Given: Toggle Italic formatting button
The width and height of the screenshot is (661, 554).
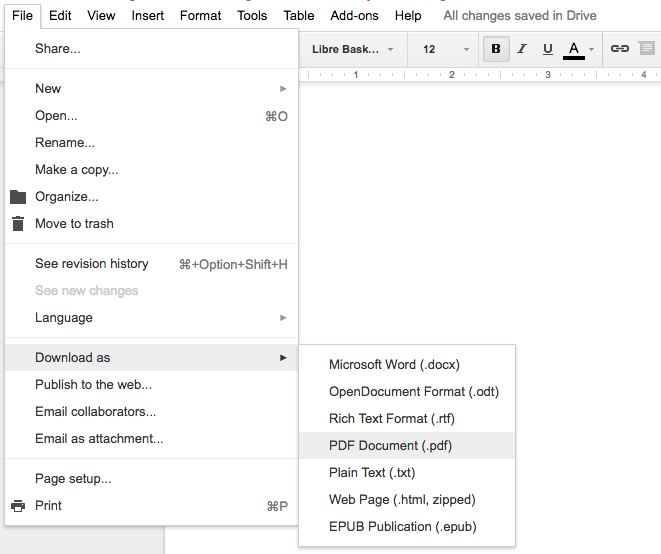Looking at the screenshot, I should pos(522,49).
